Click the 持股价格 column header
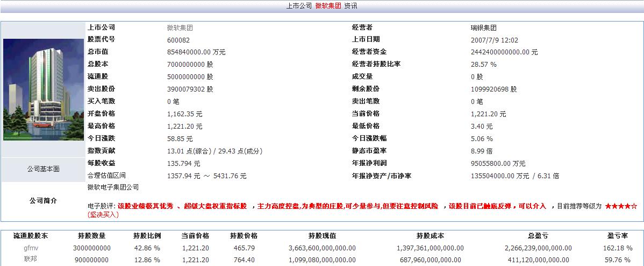 coord(244,236)
